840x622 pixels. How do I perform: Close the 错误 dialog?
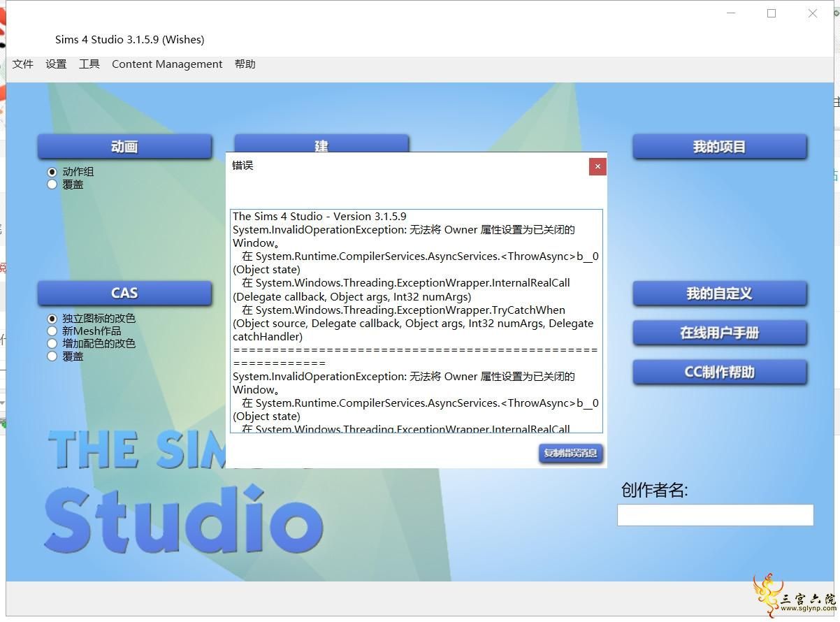pyautogui.click(x=598, y=166)
